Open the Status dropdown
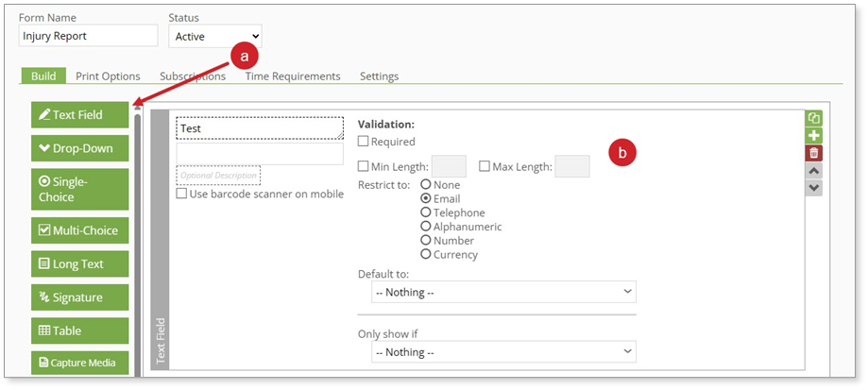This screenshot has height=390, width=868. [214, 36]
